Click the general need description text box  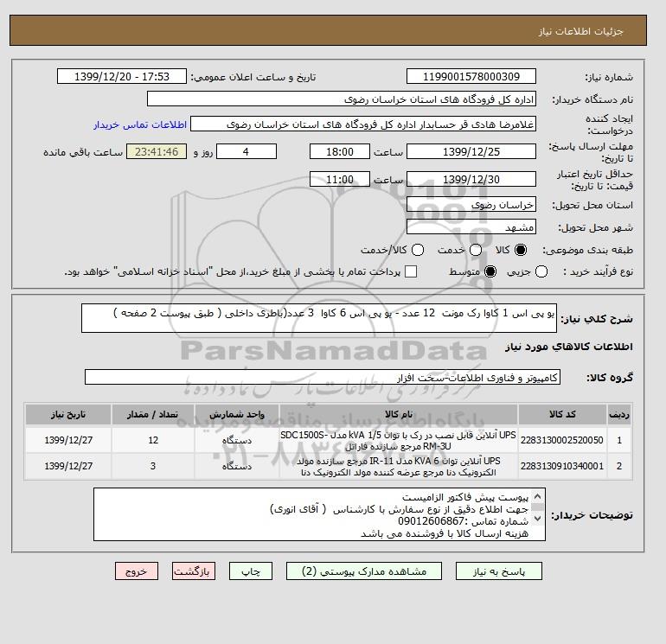pos(318,318)
